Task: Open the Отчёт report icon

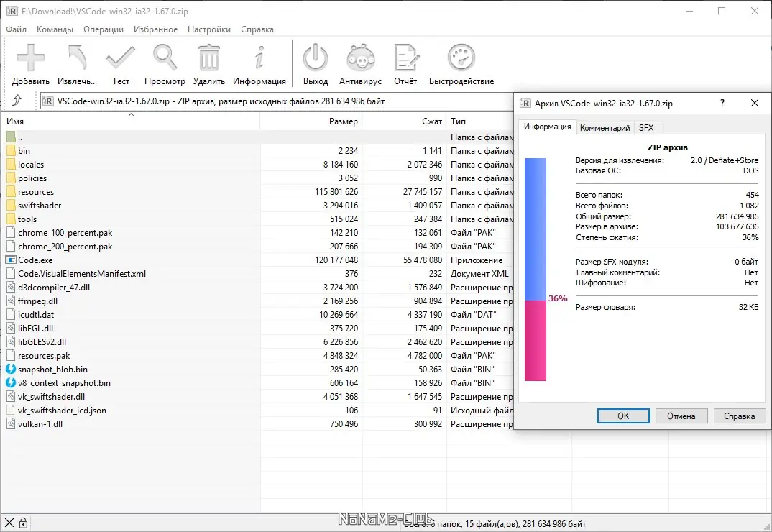Action: pyautogui.click(x=405, y=58)
